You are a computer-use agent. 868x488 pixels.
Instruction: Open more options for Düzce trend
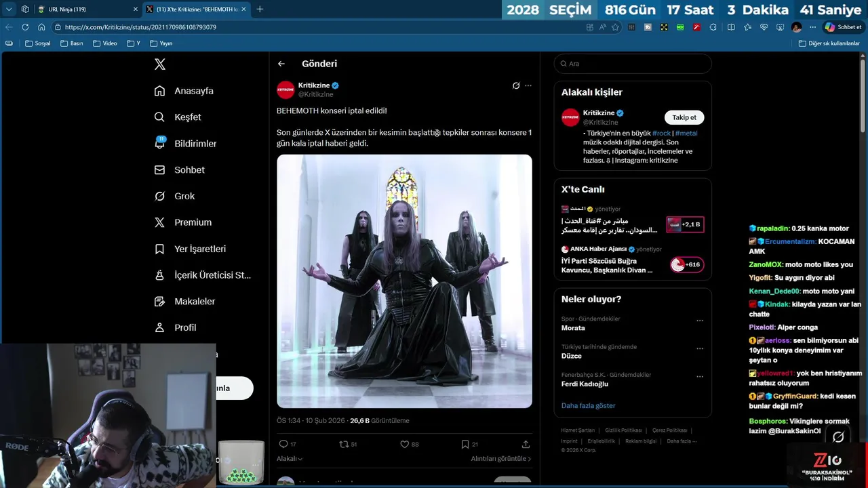coord(700,348)
